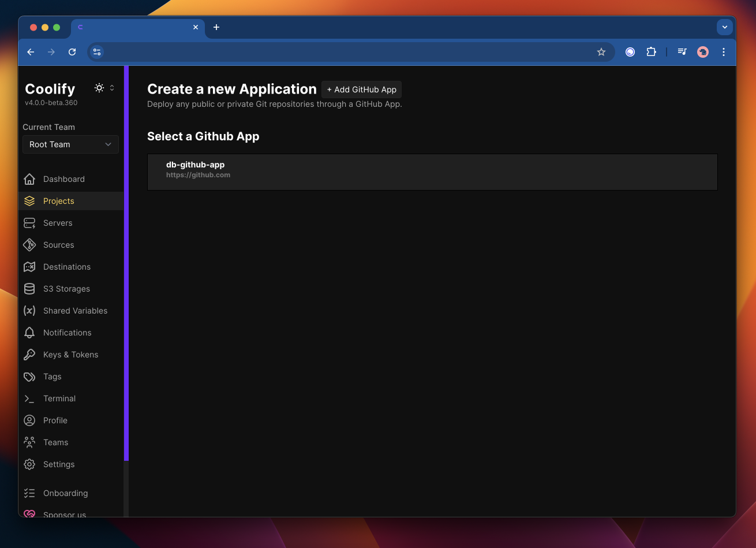This screenshot has height=548, width=756.
Task: Click the Terminal prompt icon
Action: (29, 398)
